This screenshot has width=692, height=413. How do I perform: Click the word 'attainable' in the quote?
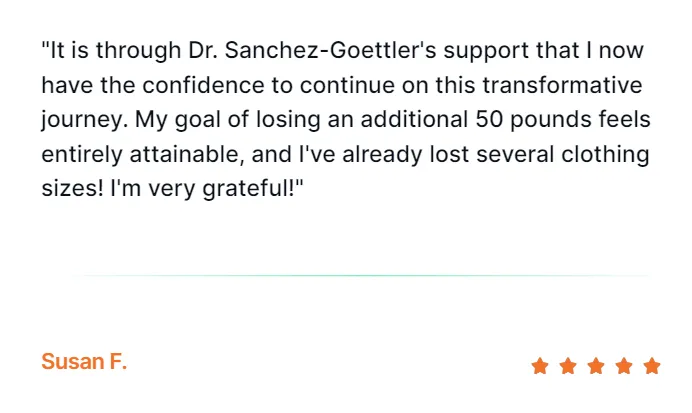click(x=187, y=154)
